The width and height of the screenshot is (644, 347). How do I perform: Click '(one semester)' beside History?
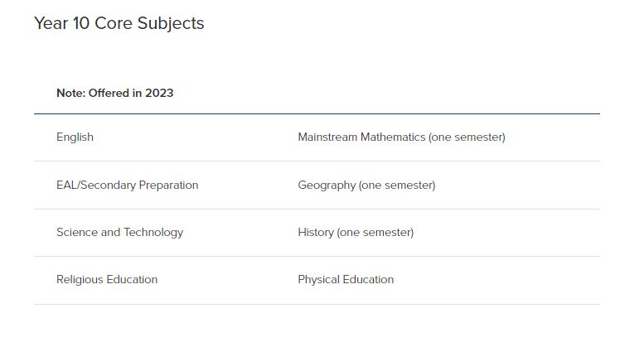pyautogui.click(x=375, y=232)
